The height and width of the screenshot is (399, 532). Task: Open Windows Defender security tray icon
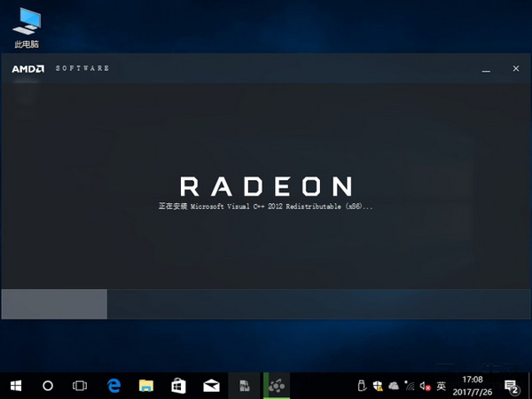pos(378,386)
